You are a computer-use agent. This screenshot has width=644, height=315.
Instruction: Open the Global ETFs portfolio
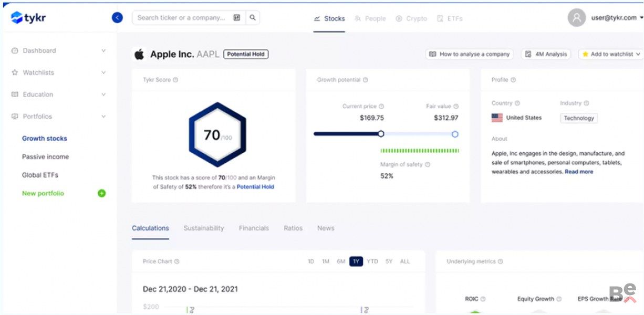(40, 175)
